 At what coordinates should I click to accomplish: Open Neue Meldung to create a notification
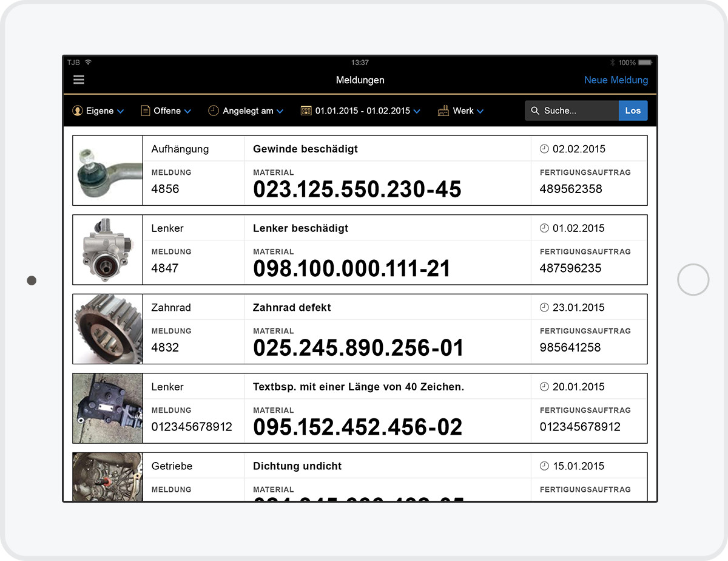tap(616, 80)
